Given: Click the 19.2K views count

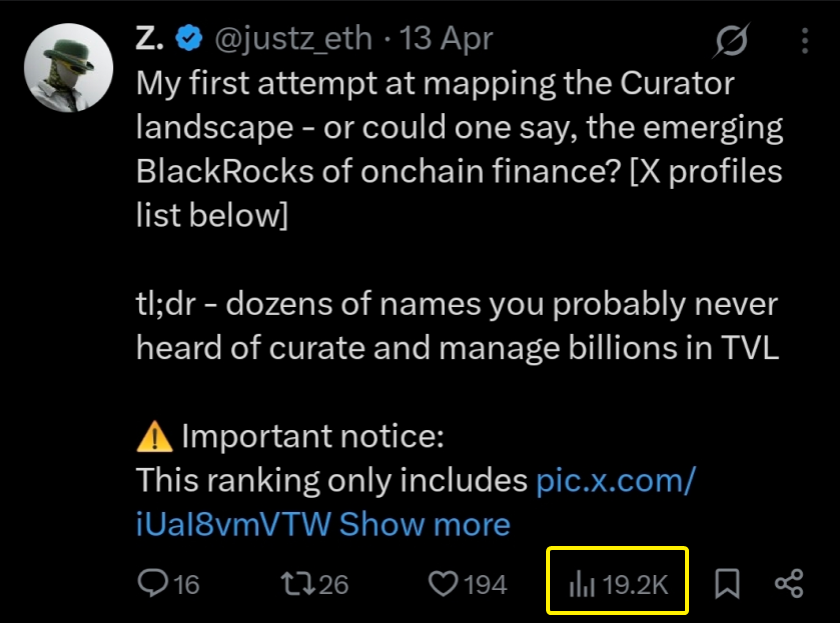Looking at the screenshot, I should pyautogui.click(x=635, y=584).
